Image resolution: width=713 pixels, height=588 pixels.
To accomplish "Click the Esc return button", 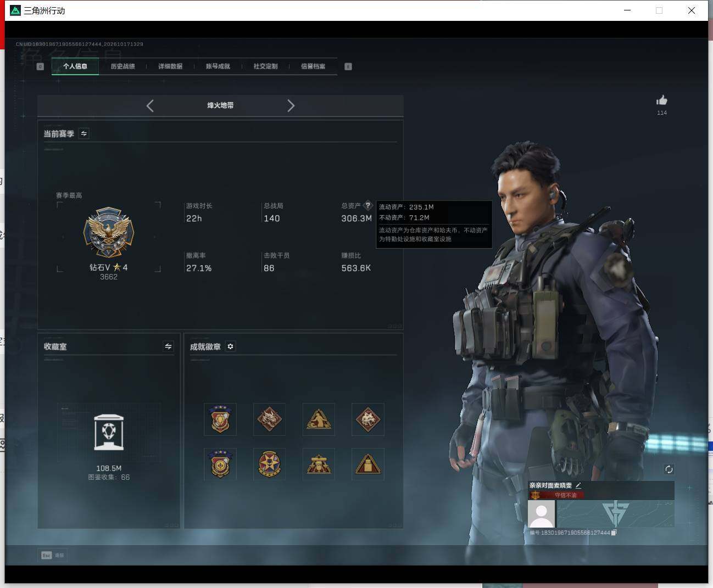I will [x=53, y=555].
